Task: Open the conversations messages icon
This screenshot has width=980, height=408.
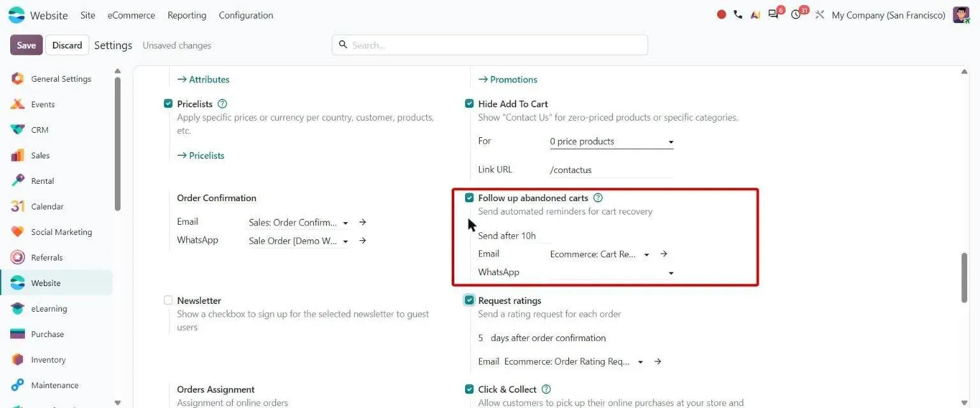Action: point(774,15)
